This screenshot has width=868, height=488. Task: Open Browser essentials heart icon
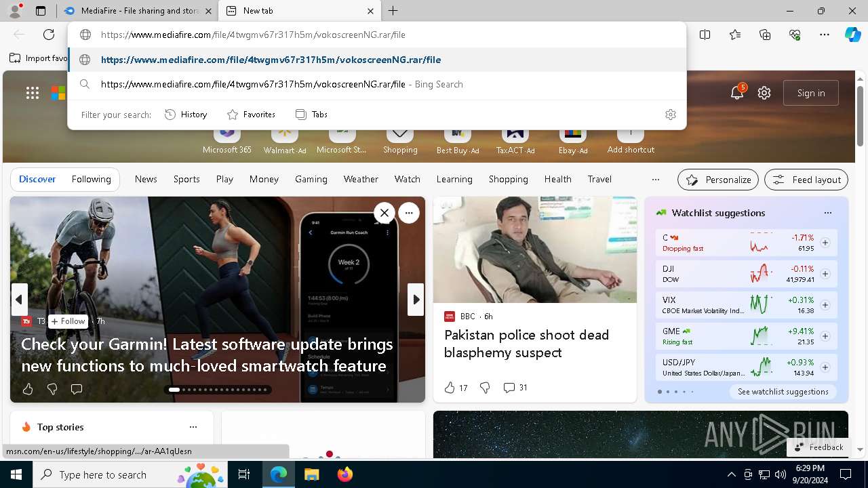[x=795, y=35]
